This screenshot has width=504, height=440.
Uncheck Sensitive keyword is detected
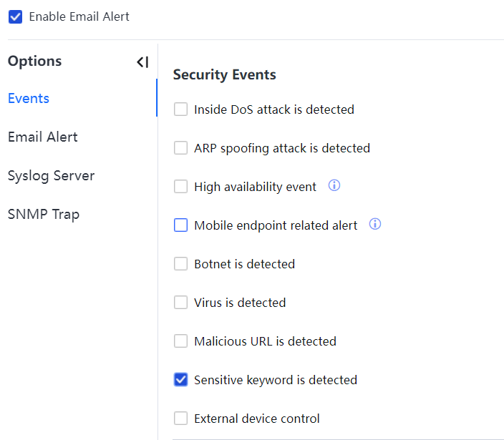[181, 380]
